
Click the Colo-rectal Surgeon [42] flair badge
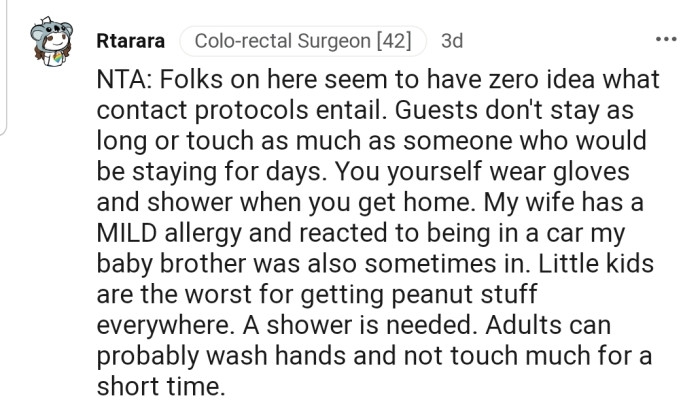click(304, 42)
